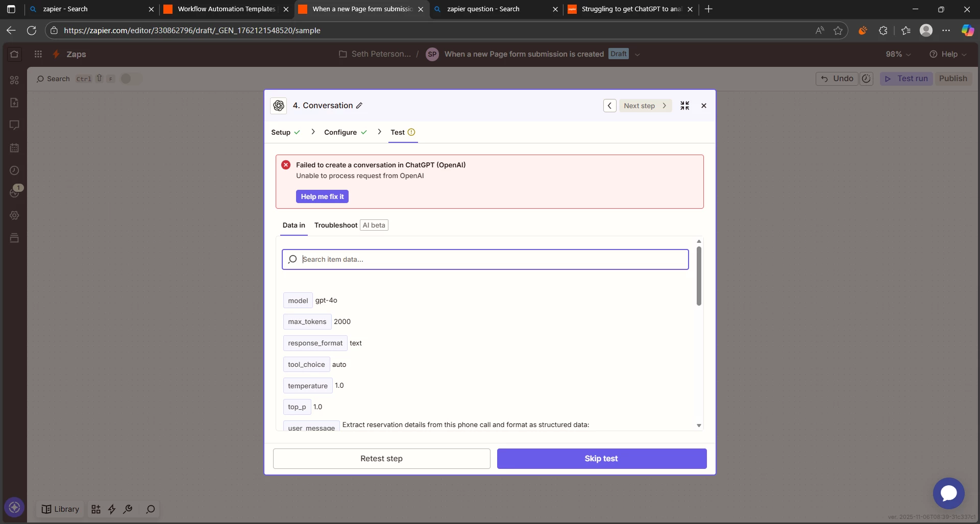The width and height of the screenshot is (980, 524).
Task: Click the Zapier home icon
Action: coord(14,54)
